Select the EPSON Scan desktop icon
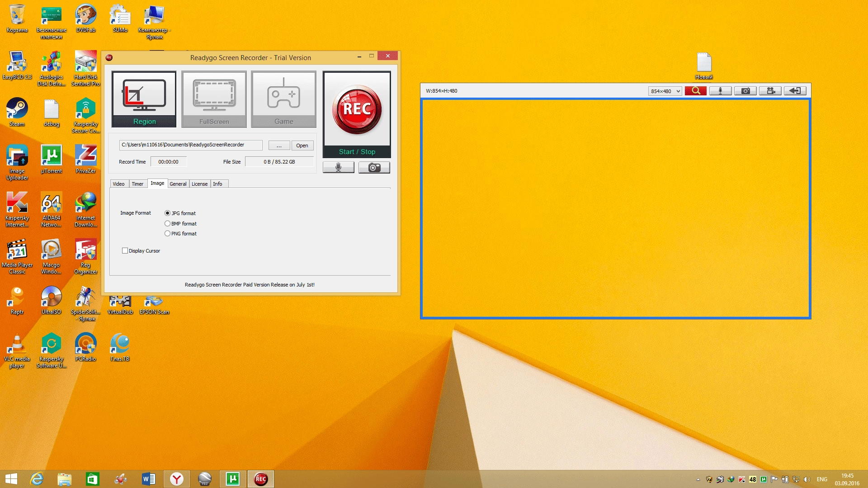This screenshot has height=488, width=868. (154, 305)
